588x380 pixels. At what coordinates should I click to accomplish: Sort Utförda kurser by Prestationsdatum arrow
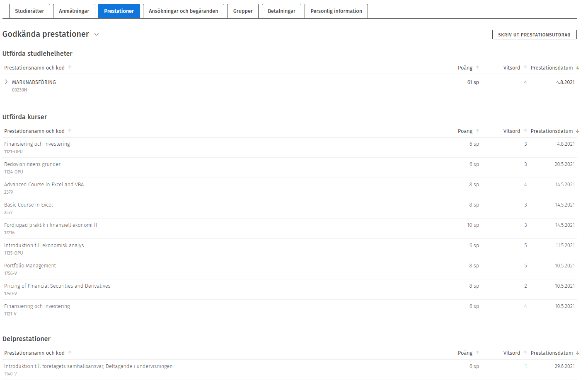click(x=577, y=131)
